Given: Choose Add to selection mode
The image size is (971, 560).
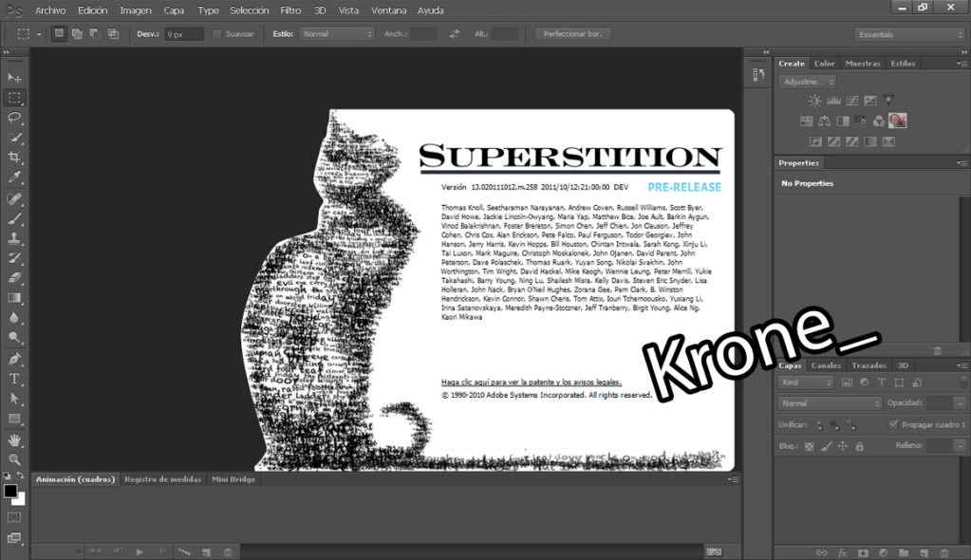Looking at the screenshot, I should (77, 34).
